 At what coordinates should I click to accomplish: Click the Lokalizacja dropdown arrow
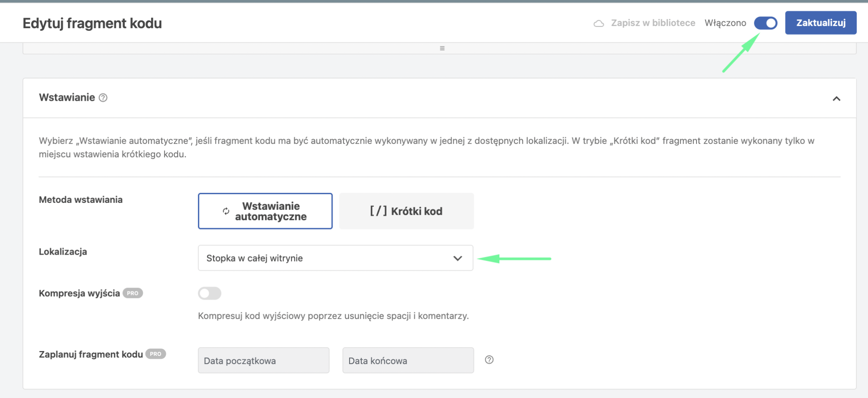457,258
